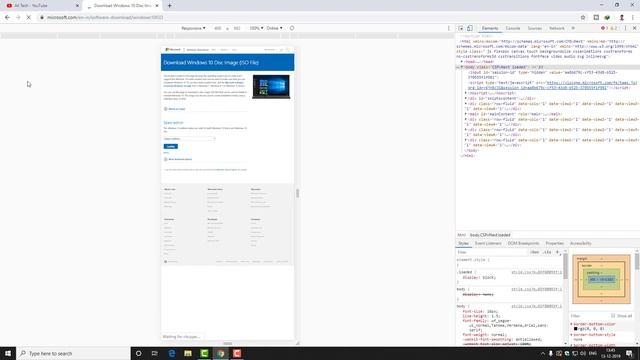Click the yellow warning count badge

pos(613,28)
